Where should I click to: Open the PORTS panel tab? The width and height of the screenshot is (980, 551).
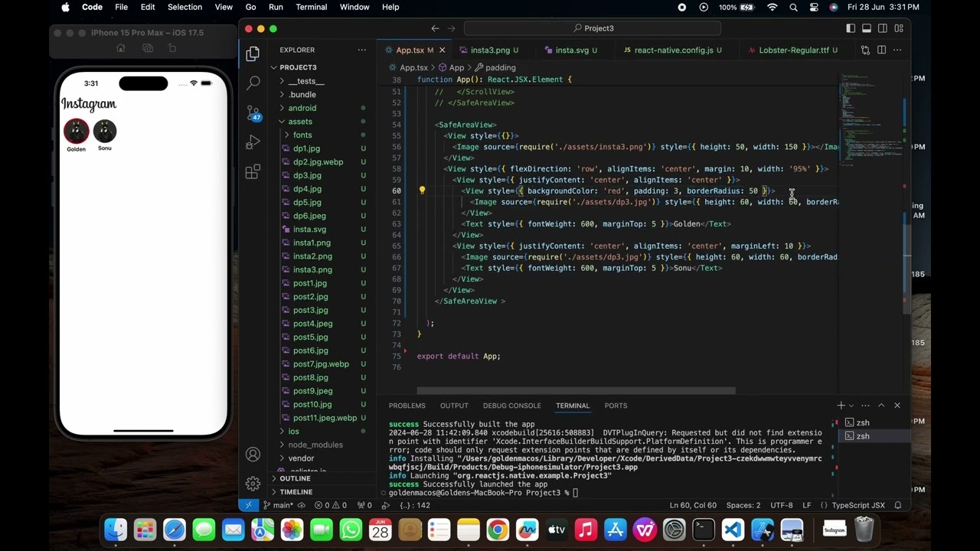point(616,406)
